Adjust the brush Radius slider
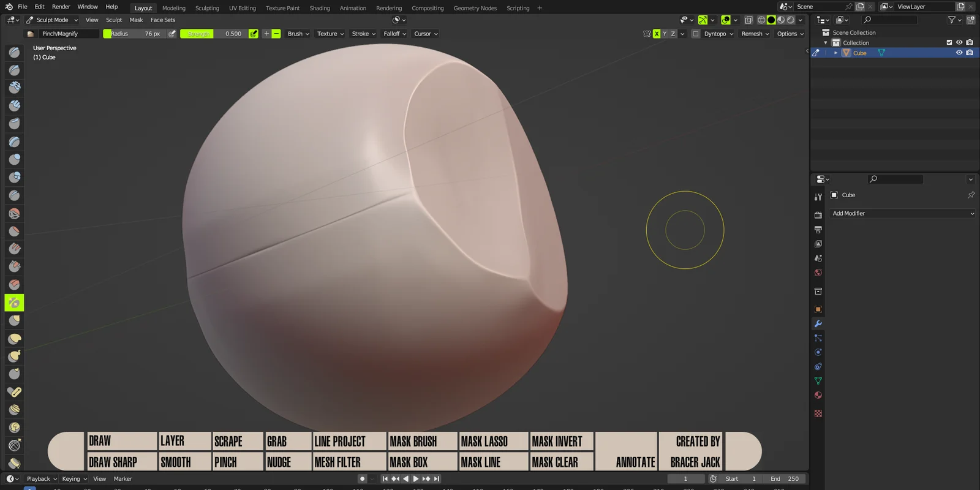980x490 pixels. click(x=134, y=34)
